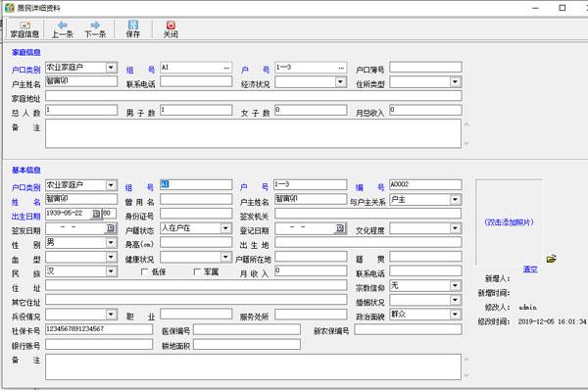The image size is (588, 392).
Task: Click the 清空 photo link
Action: (530, 269)
